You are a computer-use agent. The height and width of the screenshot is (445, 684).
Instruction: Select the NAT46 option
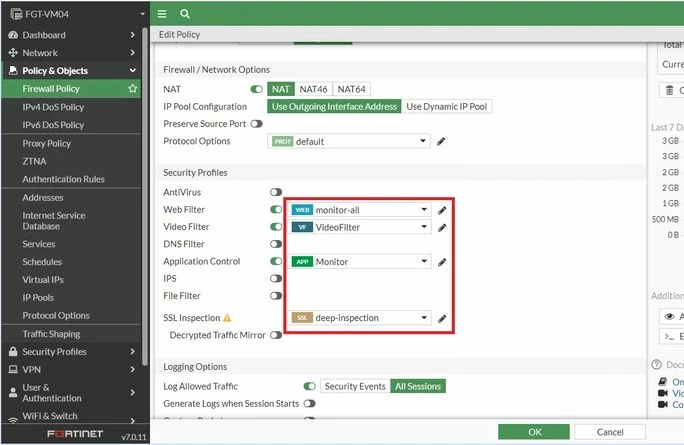coord(313,89)
